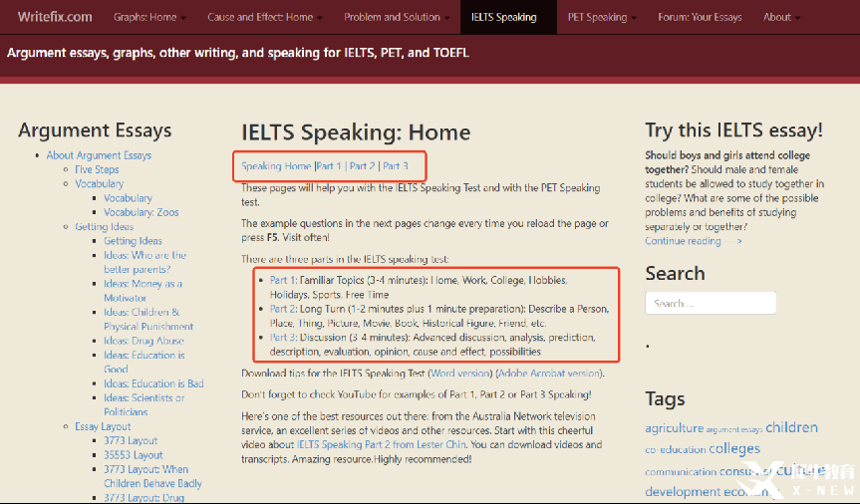Screen dimensions: 860x504
Task: Open the About dropdown menu
Action: click(x=781, y=17)
